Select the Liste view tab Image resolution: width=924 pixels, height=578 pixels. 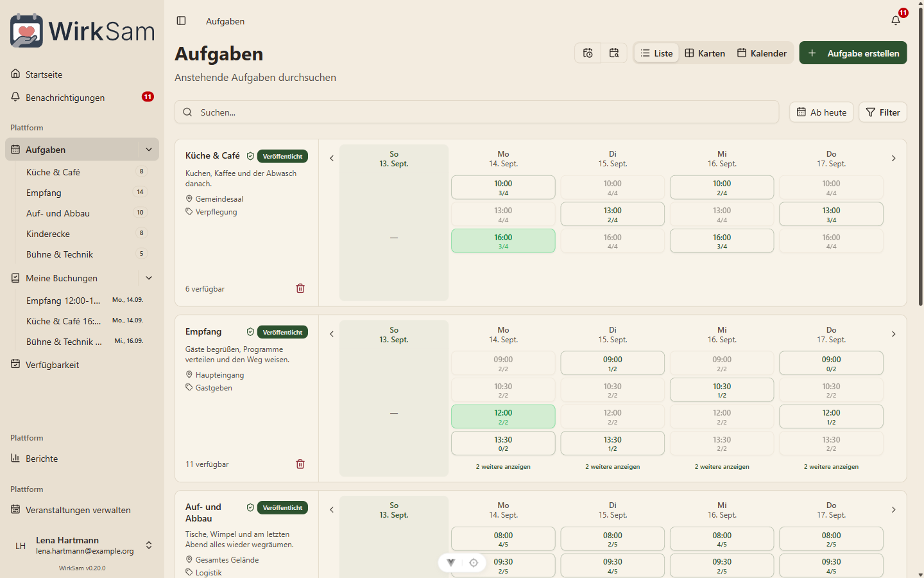[x=656, y=53]
